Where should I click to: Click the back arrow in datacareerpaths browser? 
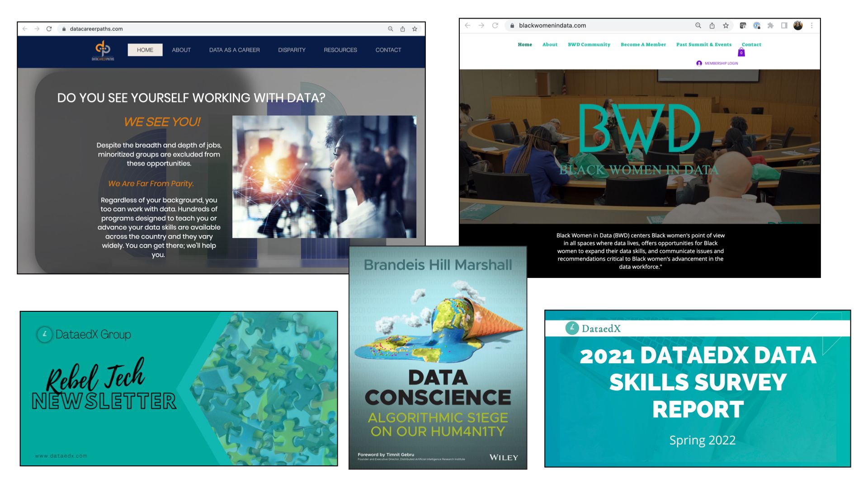pos(25,29)
